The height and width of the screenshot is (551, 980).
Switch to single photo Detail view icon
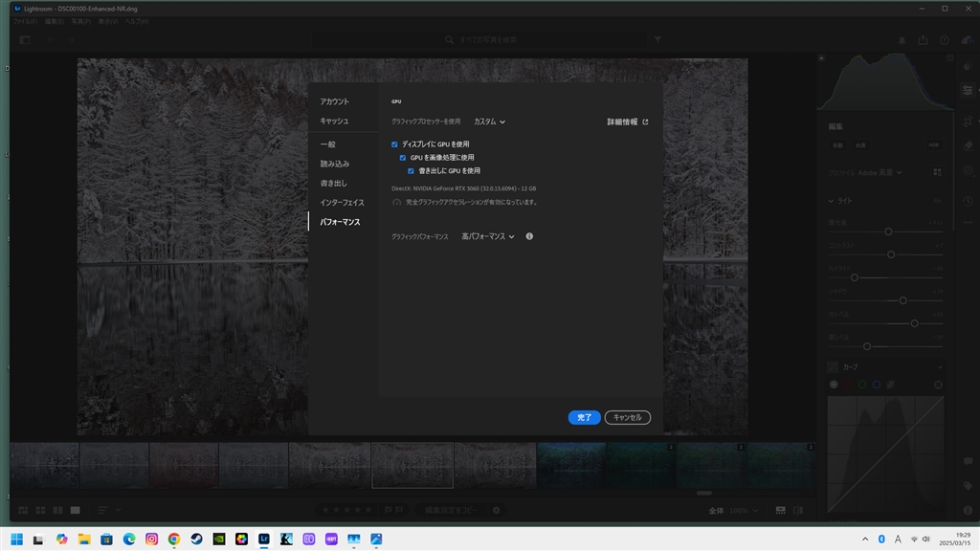click(75, 511)
